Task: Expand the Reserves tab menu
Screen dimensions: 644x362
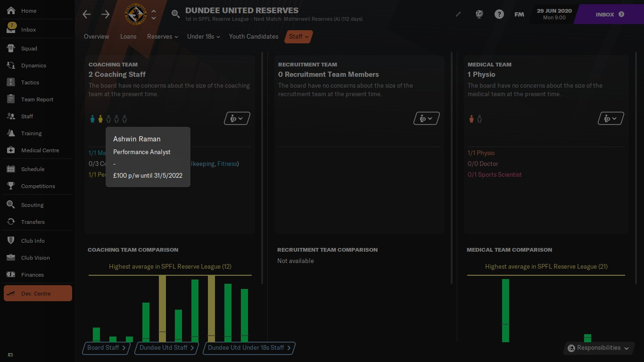Action: pos(162,36)
